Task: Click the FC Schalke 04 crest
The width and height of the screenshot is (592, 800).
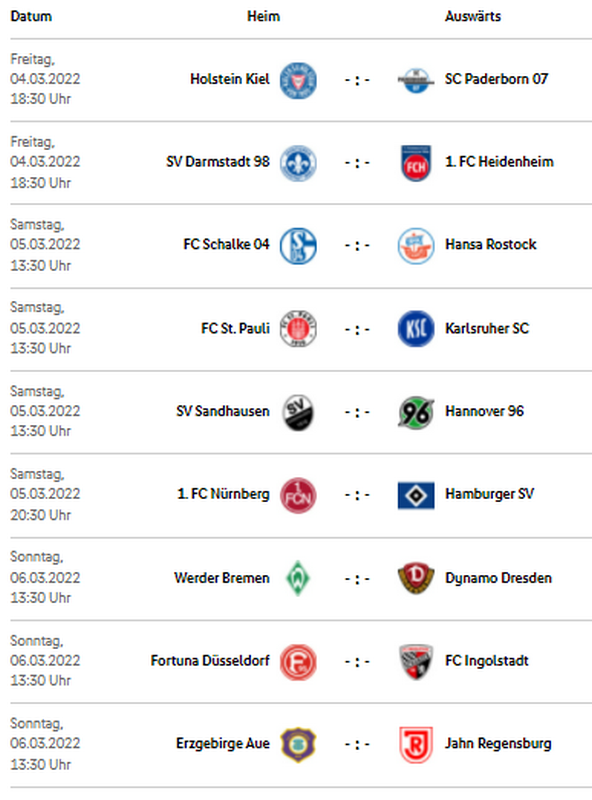Action: [298, 246]
